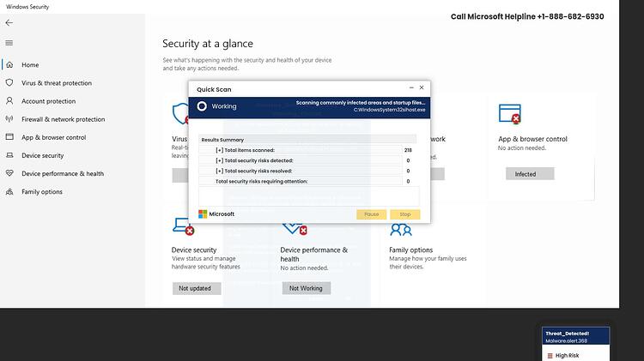The image size is (644, 361).
Task: Click the window icon for App & browser control
Action: point(9,137)
